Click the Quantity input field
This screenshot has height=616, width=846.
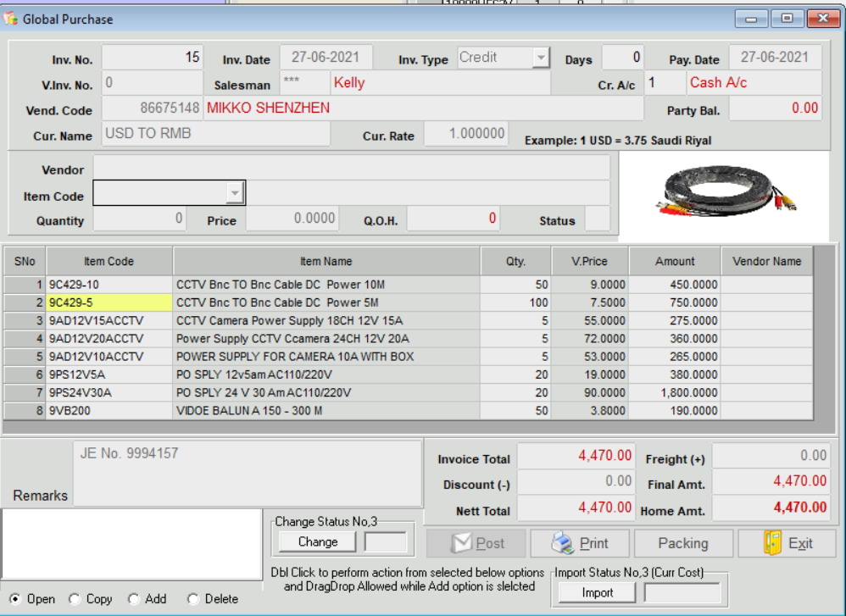[x=139, y=219]
